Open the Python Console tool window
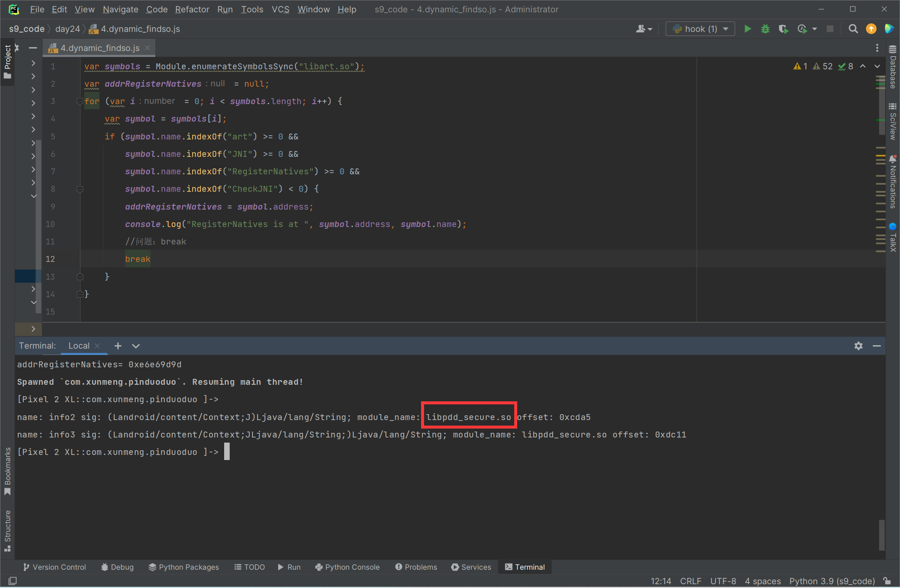900x588 pixels. click(x=347, y=567)
